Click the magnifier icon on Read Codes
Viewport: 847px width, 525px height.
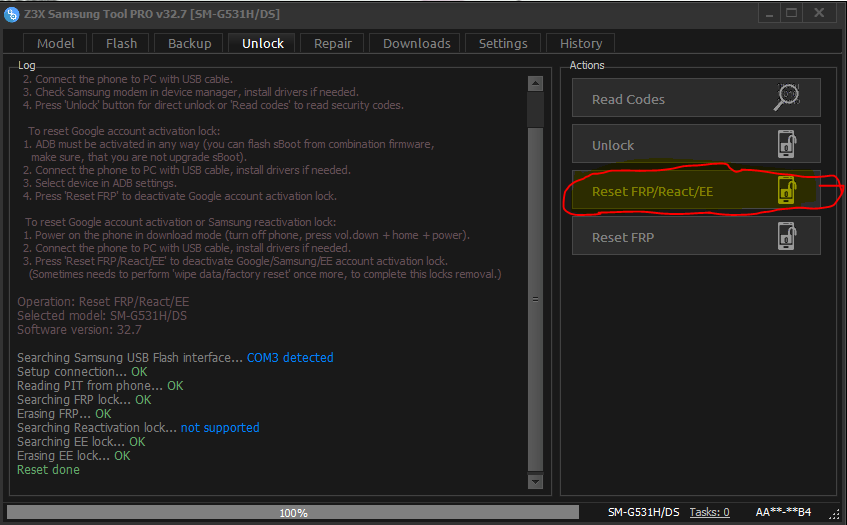pyautogui.click(x=786, y=97)
